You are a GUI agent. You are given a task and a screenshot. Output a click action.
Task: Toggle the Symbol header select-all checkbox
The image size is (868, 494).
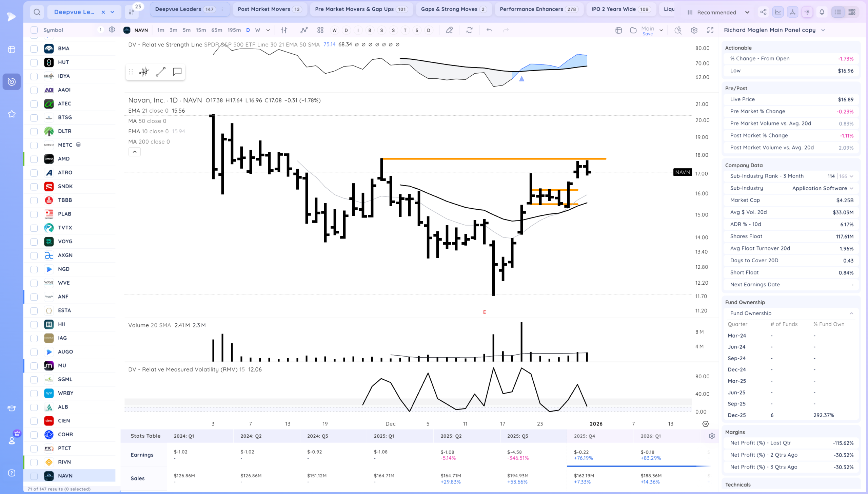(34, 30)
